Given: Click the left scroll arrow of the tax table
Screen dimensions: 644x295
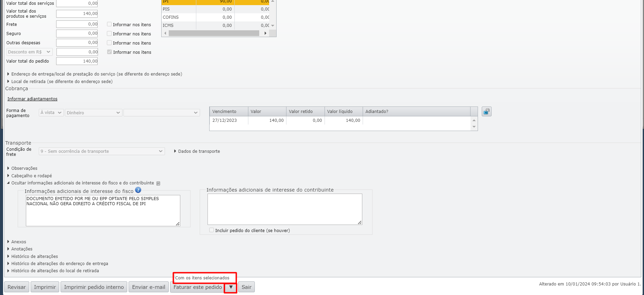Looking at the screenshot, I should point(165,33).
